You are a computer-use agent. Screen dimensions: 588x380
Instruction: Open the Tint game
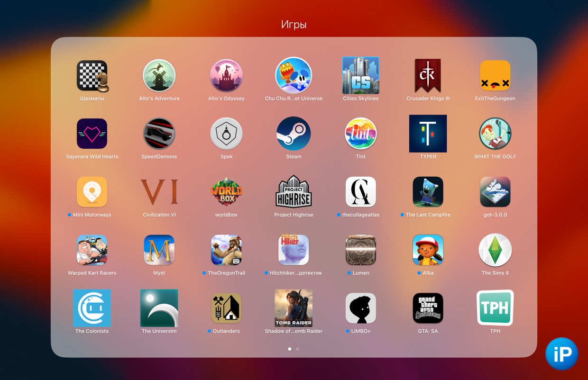(361, 134)
